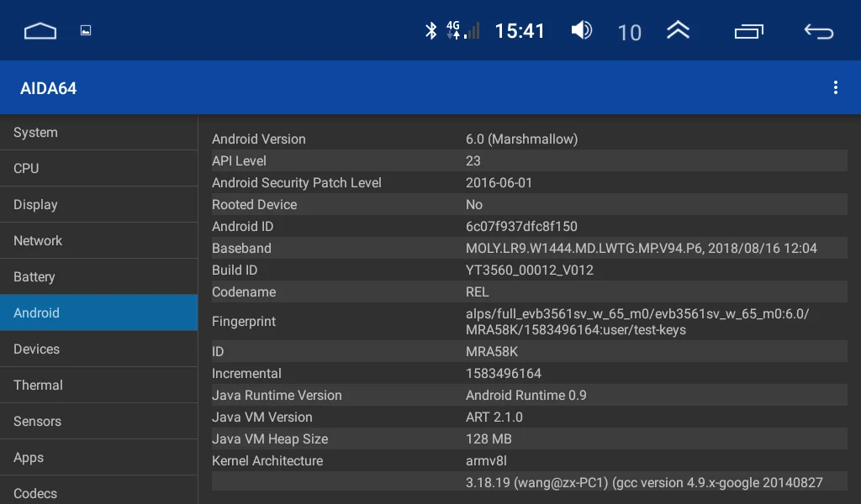Tap the back arrow icon
The image size is (861, 504).
point(819,31)
